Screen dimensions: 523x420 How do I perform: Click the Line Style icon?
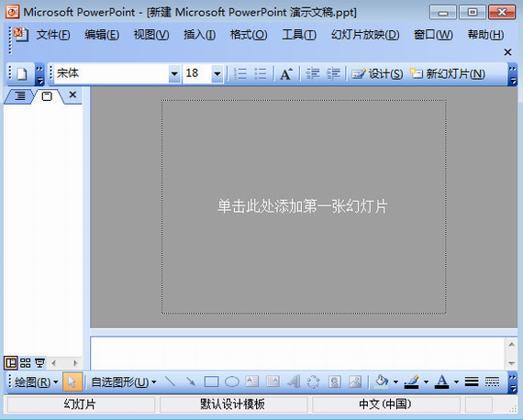coord(472,381)
